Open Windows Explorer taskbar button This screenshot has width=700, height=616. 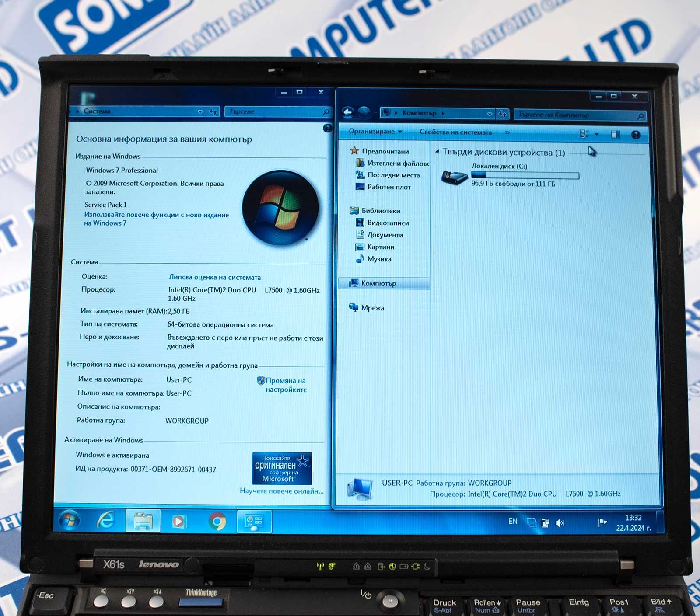[x=143, y=521]
